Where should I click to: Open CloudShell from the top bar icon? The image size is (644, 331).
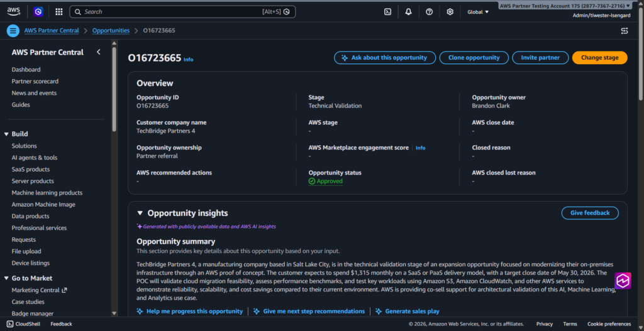coord(388,11)
